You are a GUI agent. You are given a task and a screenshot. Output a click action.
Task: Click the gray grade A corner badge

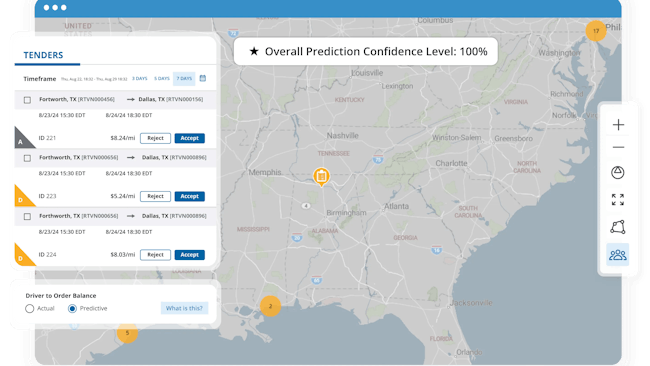tap(22, 139)
